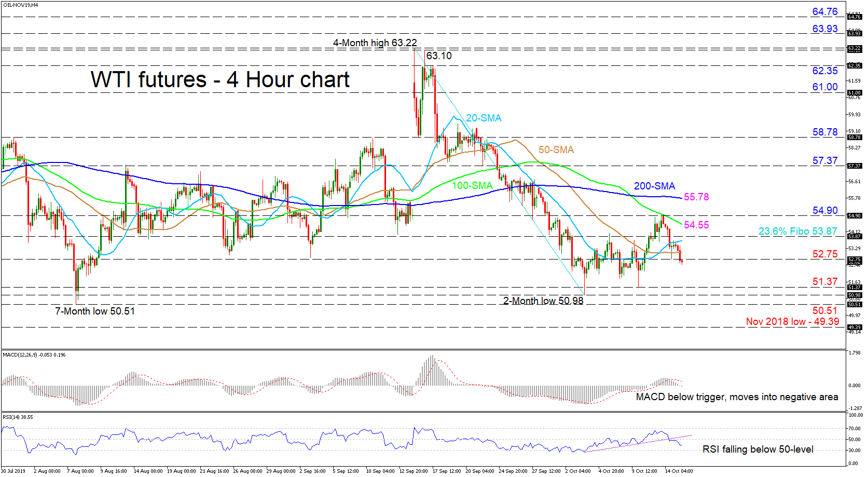Click the MACD 1.798 axis value

(x=854, y=353)
